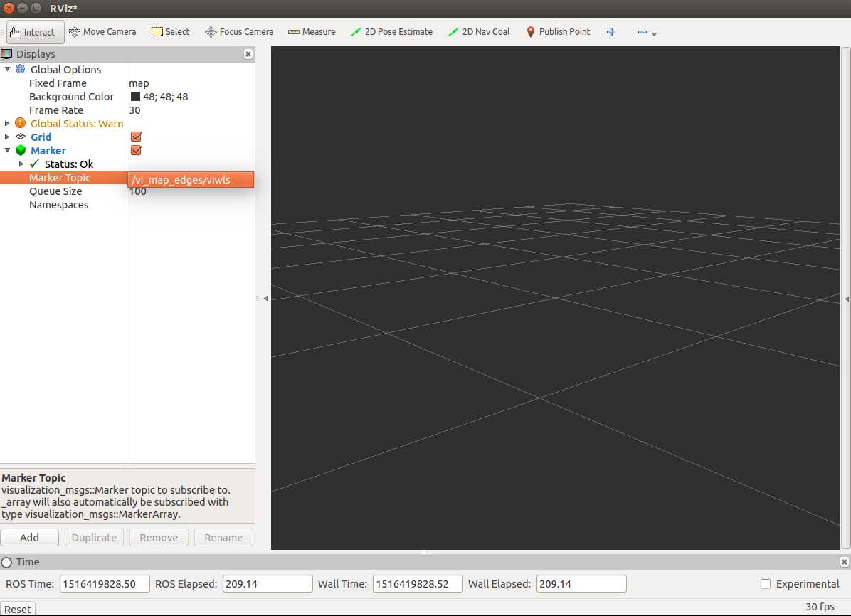The image size is (851, 616).
Task: Click the blue plus add-tool icon
Action: pyautogui.click(x=611, y=32)
